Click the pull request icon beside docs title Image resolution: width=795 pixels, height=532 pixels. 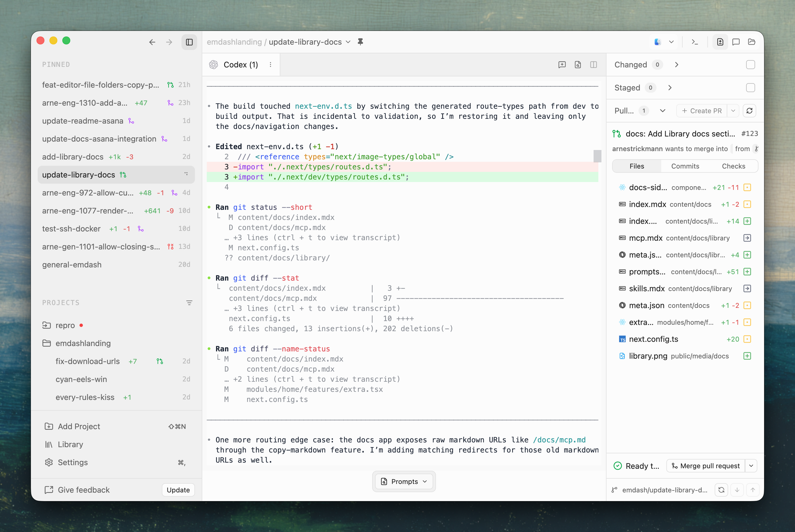[617, 134]
